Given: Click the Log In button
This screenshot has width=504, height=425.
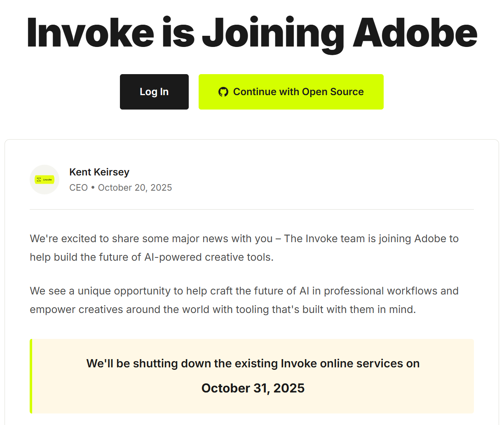Looking at the screenshot, I should [x=154, y=92].
